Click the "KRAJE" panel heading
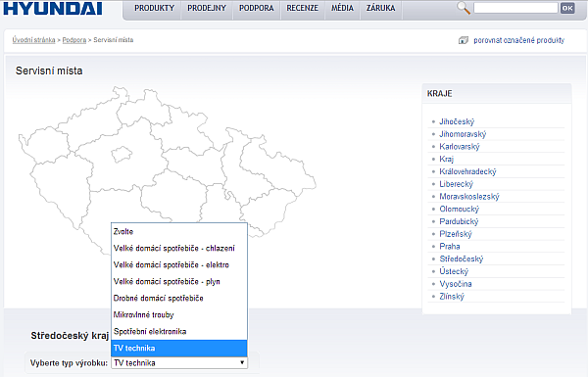 pyautogui.click(x=439, y=94)
